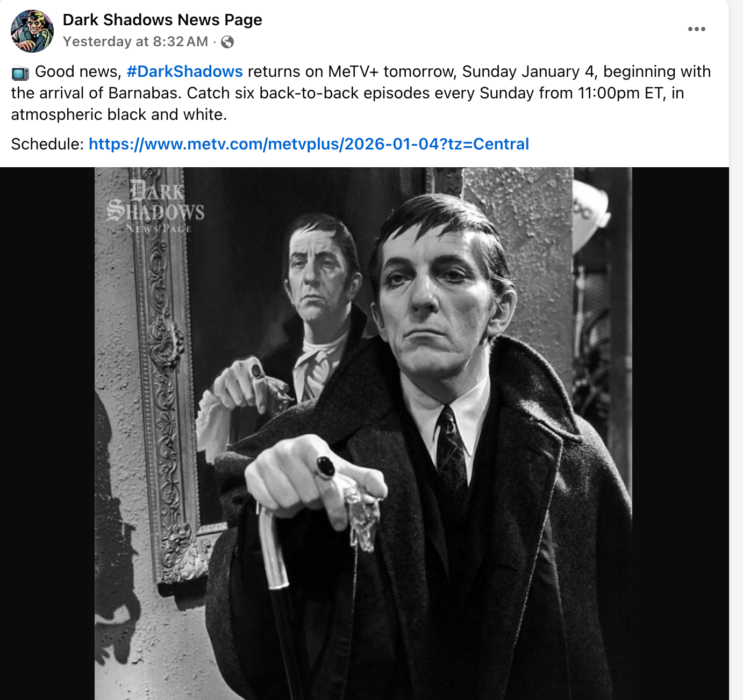Open the #DarkShadows hashtag
The width and height of the screenshot is (743, 700).
(x=184, y=72)
